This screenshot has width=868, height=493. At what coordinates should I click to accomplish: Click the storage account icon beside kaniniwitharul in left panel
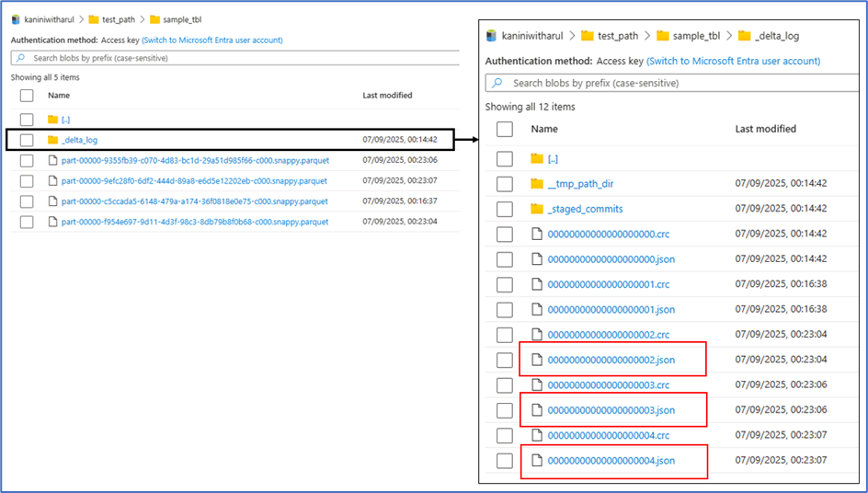coord(17,18)
